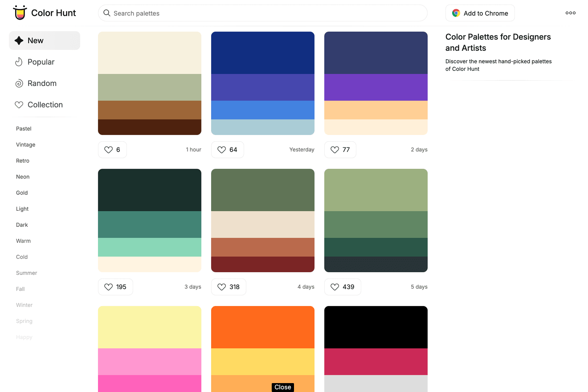The height and width of the screenshot is (392, 588).
Task: Filter by the Light tag
Action: click(22, 209)
